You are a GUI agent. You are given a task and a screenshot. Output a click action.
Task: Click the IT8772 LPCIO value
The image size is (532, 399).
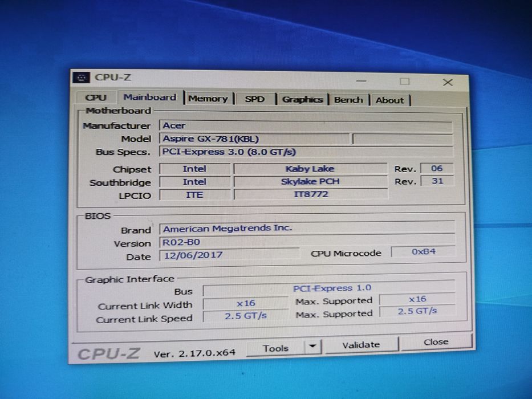(310, 194)
